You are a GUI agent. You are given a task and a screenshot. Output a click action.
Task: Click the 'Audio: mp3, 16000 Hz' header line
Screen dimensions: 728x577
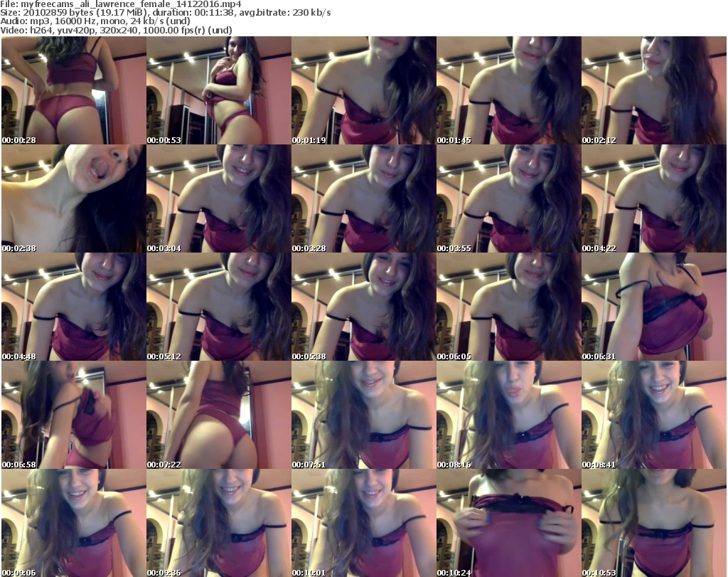(x=95, y=21)
